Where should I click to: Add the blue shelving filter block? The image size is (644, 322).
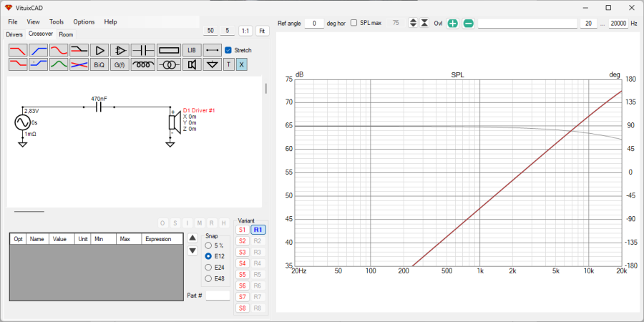[38, 64]
